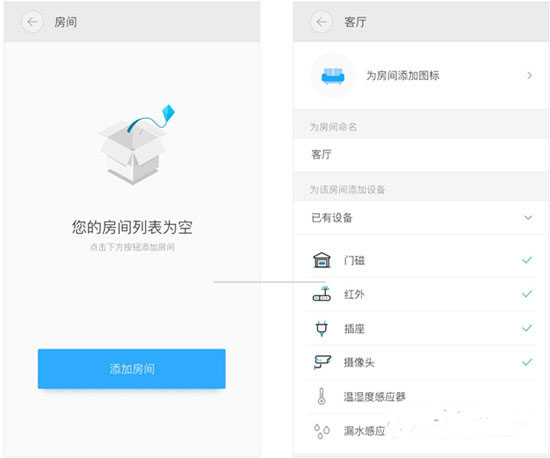The height and width of the screenshot is (458, 550).
Task: Click the blue sofa room icon
Action: coord(333,75)
